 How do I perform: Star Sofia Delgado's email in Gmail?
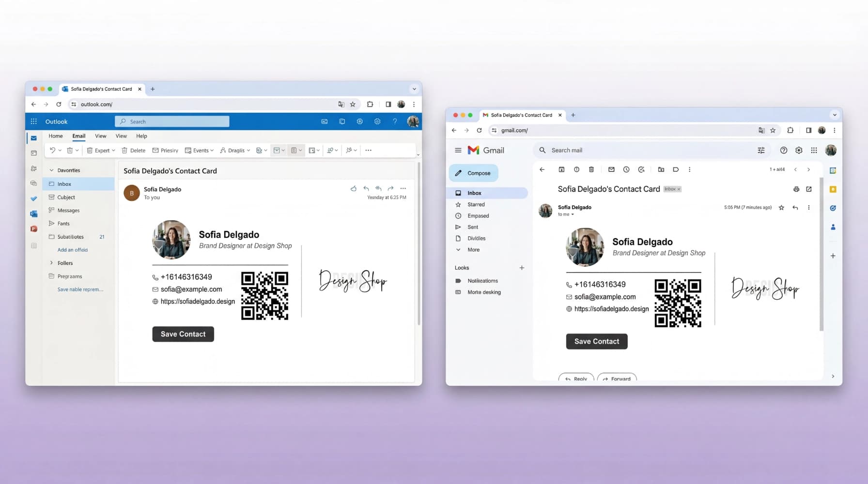click(781, 208)
